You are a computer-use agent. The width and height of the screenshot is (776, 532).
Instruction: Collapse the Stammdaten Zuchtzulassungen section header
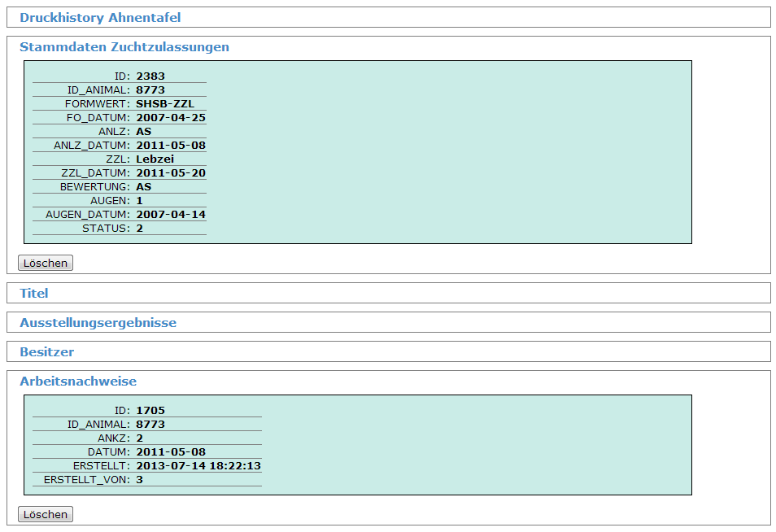(x=124, y=47)
